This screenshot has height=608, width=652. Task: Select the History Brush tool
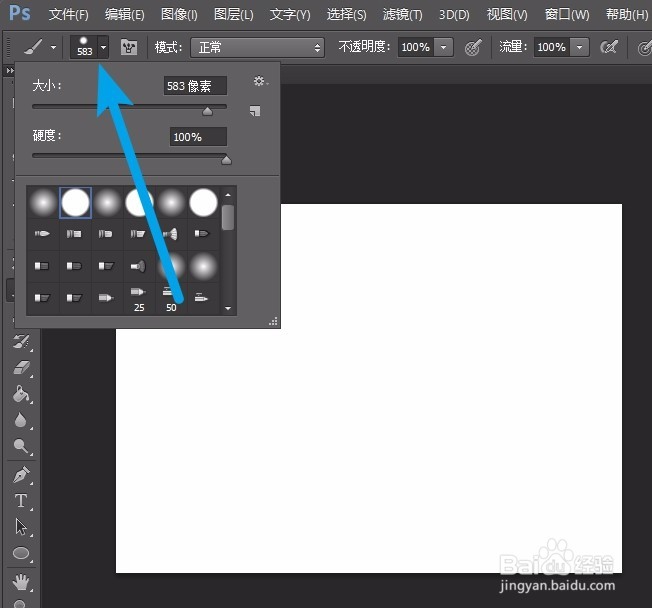coord(21,342)
